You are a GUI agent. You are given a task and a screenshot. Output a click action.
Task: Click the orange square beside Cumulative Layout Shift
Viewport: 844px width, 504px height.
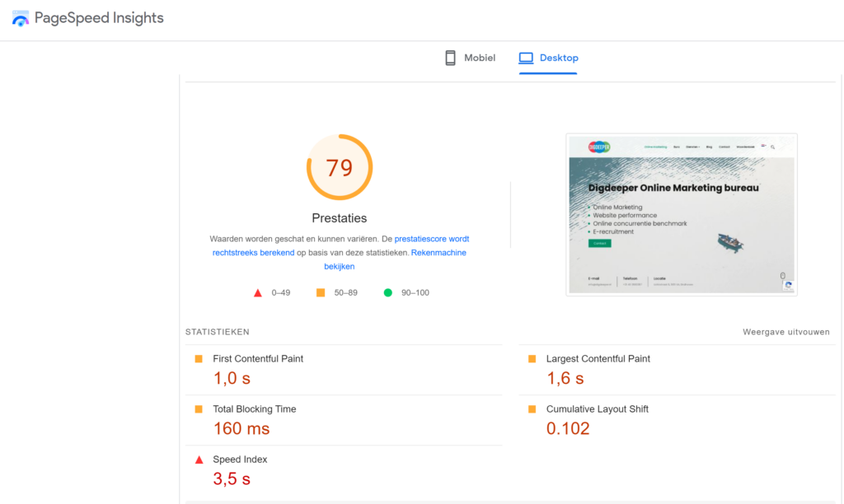click(532, 409)
